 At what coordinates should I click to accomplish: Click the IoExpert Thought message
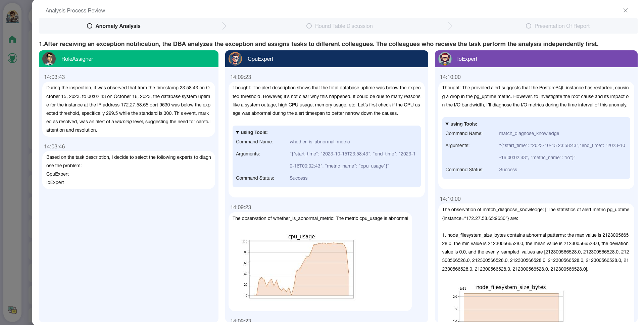click(x=536, y=96)
